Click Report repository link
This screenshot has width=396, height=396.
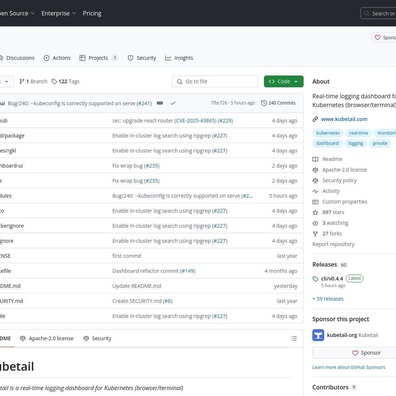(333, 244)
